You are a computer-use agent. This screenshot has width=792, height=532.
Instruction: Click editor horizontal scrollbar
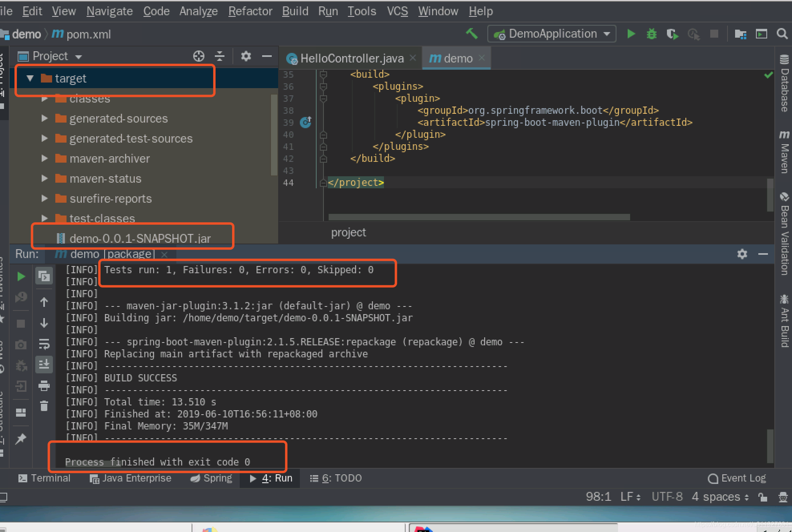pos(479,217)
